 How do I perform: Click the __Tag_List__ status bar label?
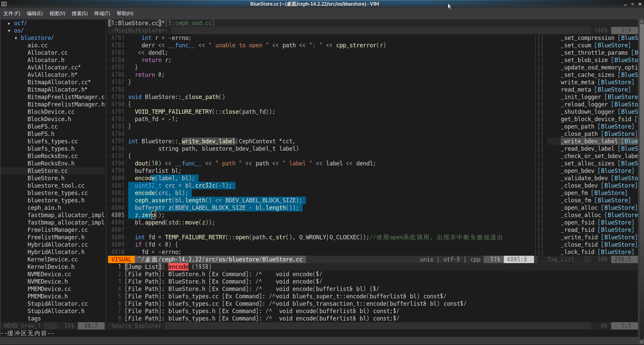[560, 259]
